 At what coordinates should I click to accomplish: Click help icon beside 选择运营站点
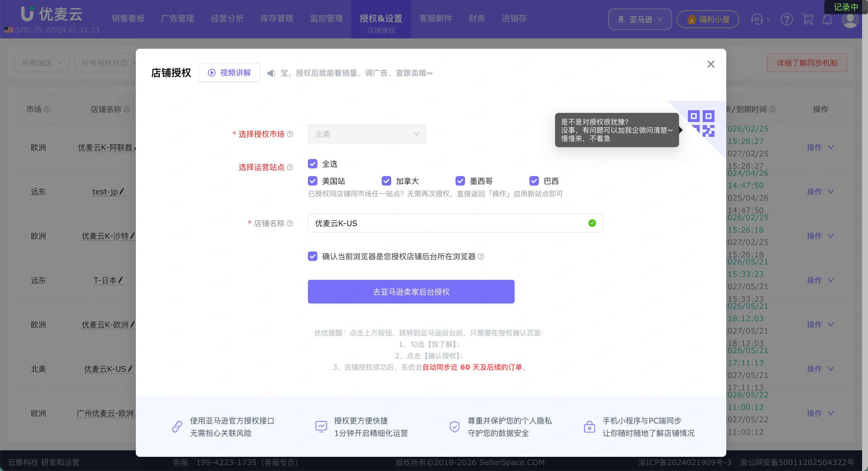point(290,167)
